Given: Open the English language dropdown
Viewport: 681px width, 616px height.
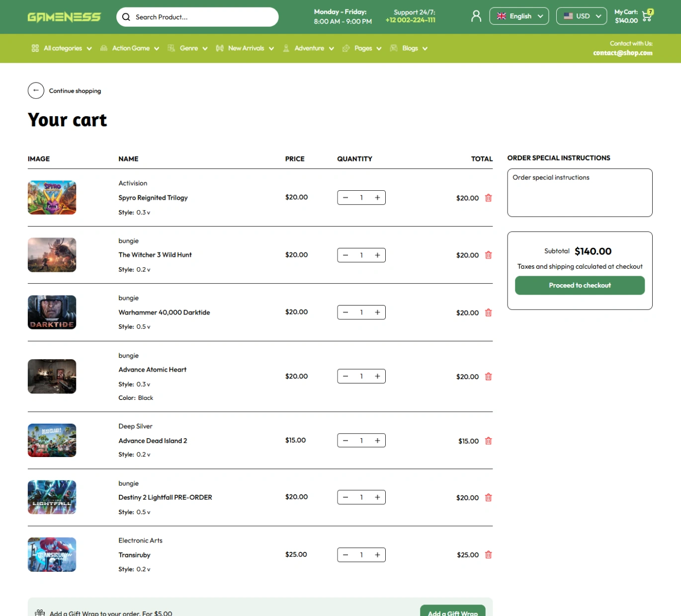Looking at the screenshot, I should [519, 16].
